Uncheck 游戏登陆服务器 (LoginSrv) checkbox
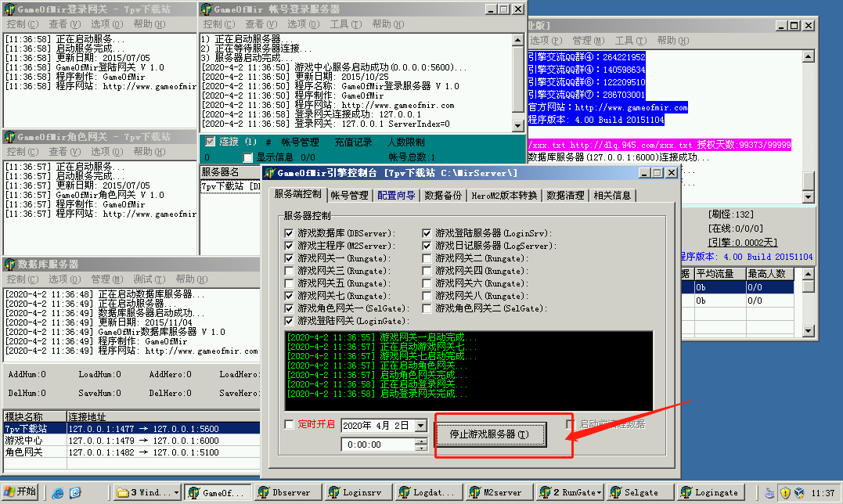This screenshot has height=504, width=843. pyautogui.click(x=427, y=233)
